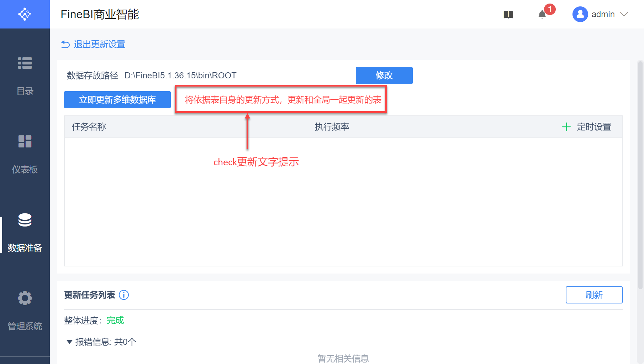Go to the 管理系统 sidebar label
The image size is (644, 364).
pos(25,326)
